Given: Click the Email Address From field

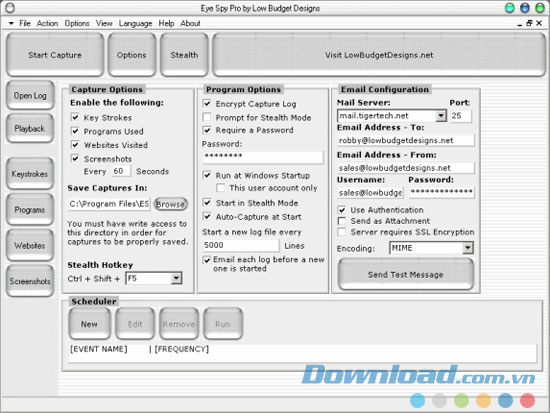Looking at the screenshot, I should tap(406, 168).
